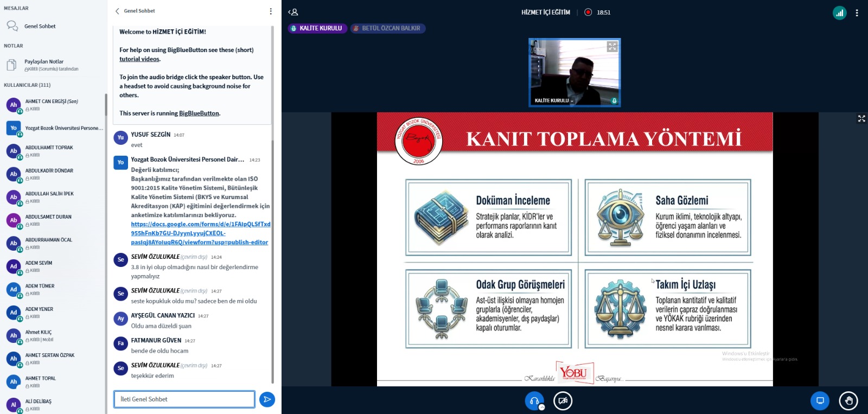Make the presentation slide fullscreen
The image size is (868, 414).
pyautogui.click(x=861, y=118)
